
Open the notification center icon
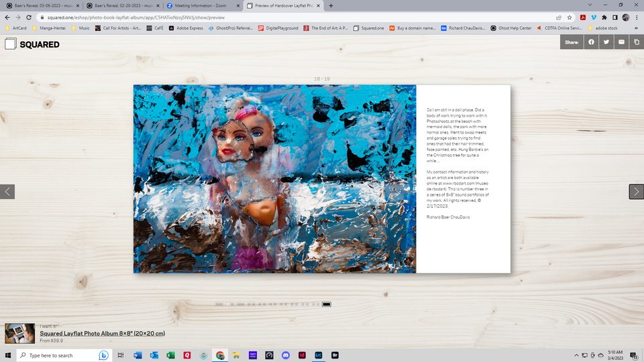pyautogui.click(x=634, y=355)
